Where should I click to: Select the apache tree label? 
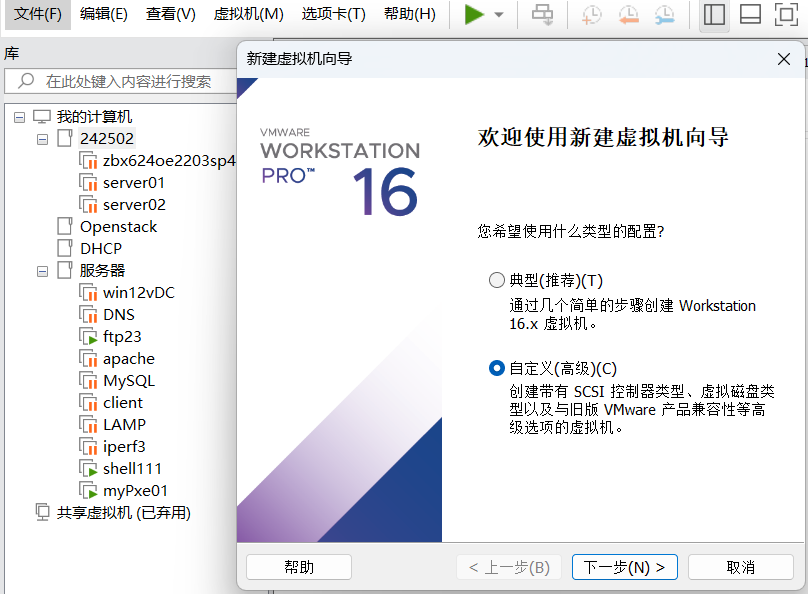tap(129, 359)
